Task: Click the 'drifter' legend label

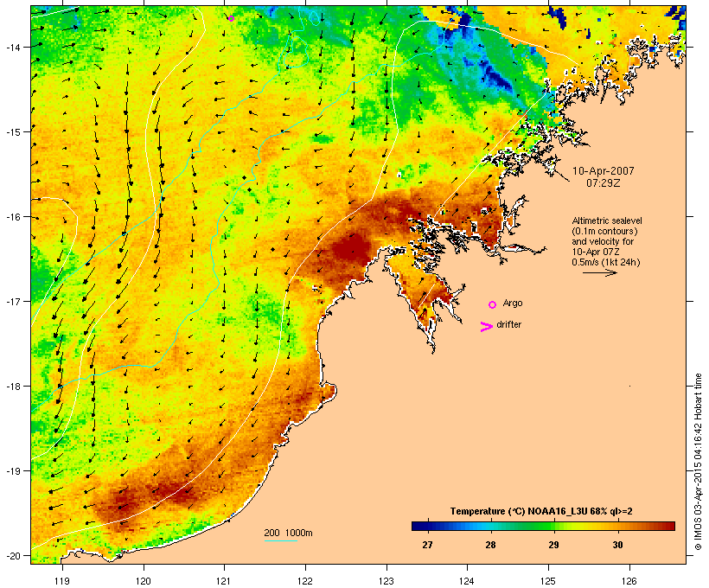Action: tap(508, 324)
